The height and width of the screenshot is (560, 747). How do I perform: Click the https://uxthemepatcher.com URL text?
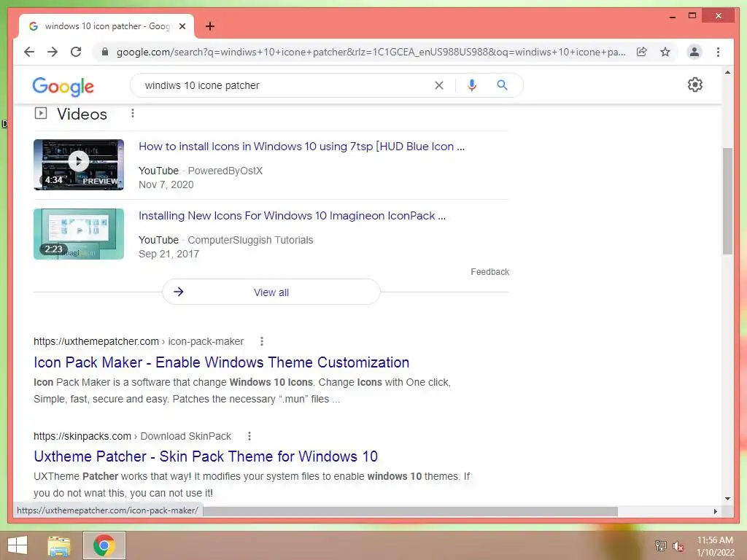96,341
